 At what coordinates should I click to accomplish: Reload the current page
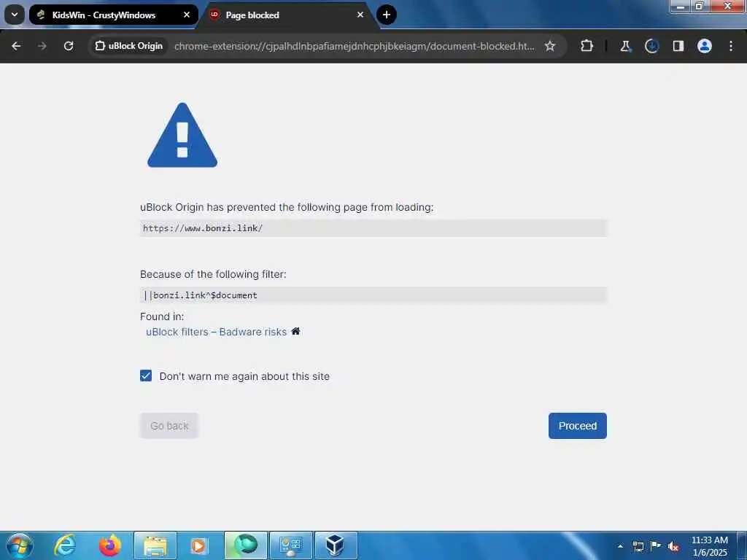69,46
